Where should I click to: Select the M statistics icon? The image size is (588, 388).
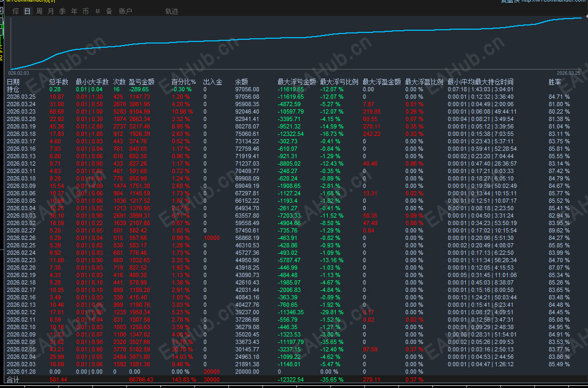tap(97, 11)
